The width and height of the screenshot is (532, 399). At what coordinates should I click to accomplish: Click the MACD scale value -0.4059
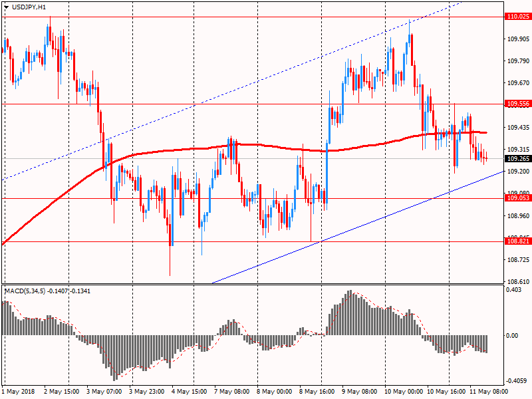pyautogui.click(x=516, y=381)
